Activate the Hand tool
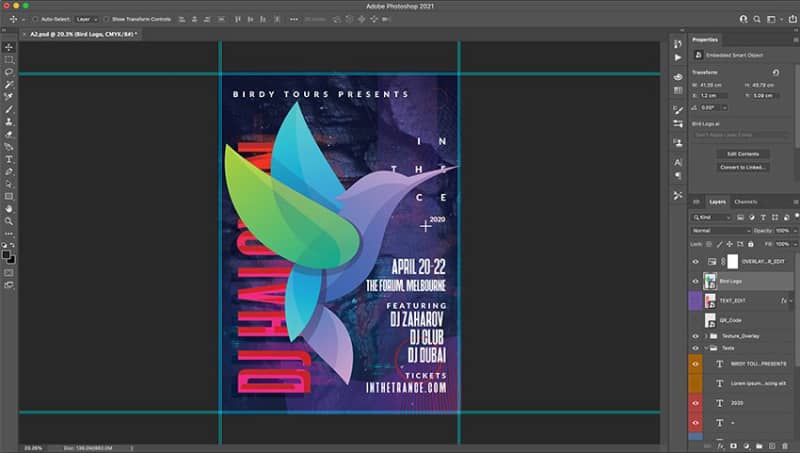The width and height of the screenshot is (800, 453). (9, 209)
